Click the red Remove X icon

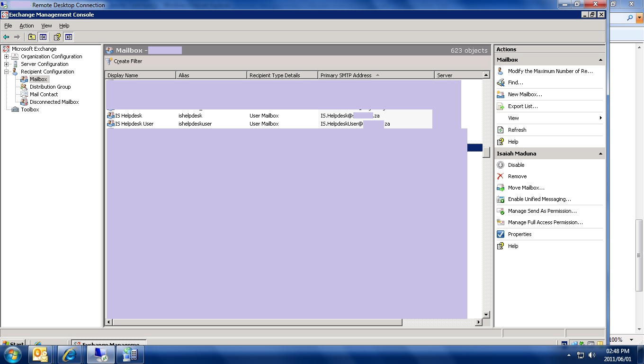501,176
